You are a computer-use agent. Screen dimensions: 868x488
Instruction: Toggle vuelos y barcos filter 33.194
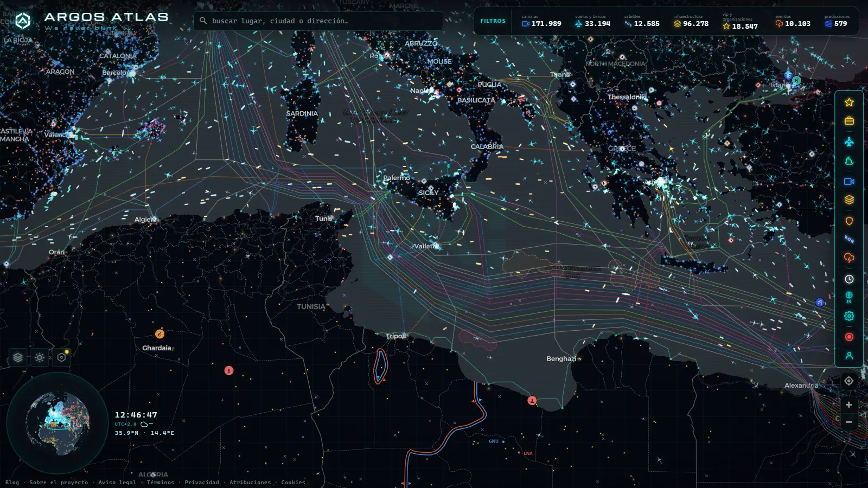(x=592, y=21)
